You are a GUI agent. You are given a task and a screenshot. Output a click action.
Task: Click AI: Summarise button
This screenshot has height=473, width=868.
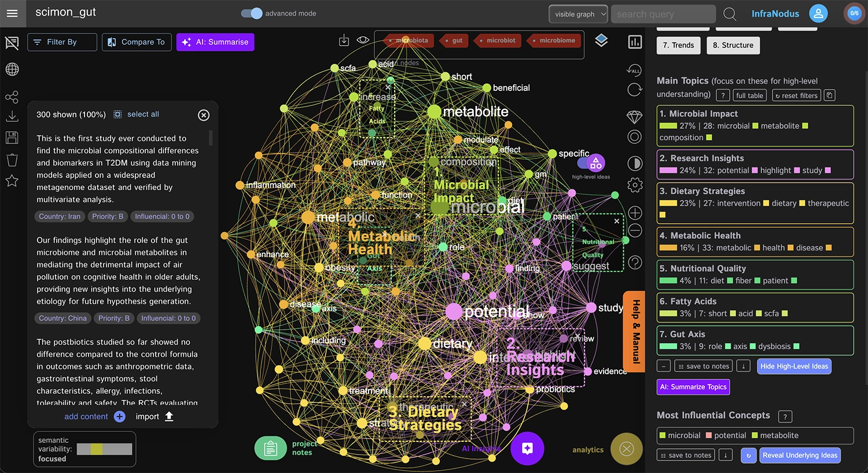215,42
